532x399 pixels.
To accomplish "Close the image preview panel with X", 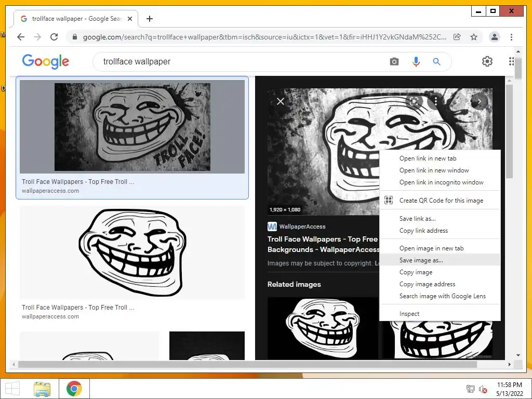I will click(x=280, y=101).
